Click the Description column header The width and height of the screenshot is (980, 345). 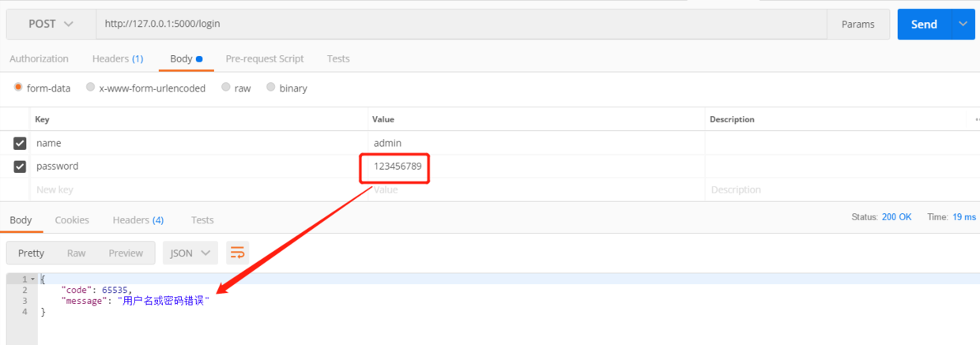[x=732, y=119]
